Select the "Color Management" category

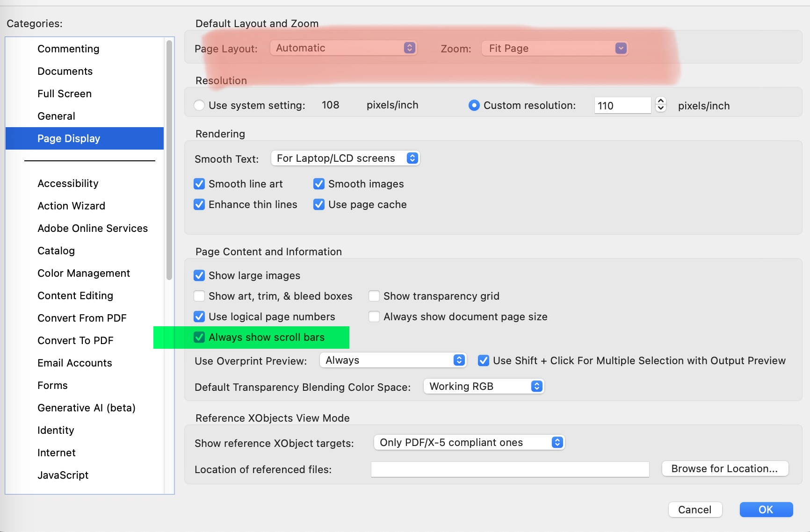(x=84, y=273)
